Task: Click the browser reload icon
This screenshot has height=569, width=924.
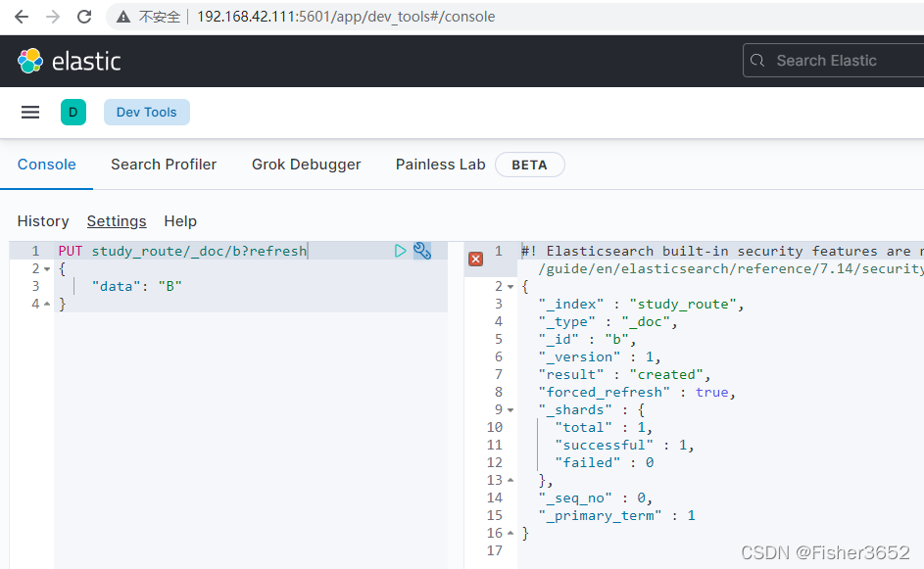Action: click(84, 17)
